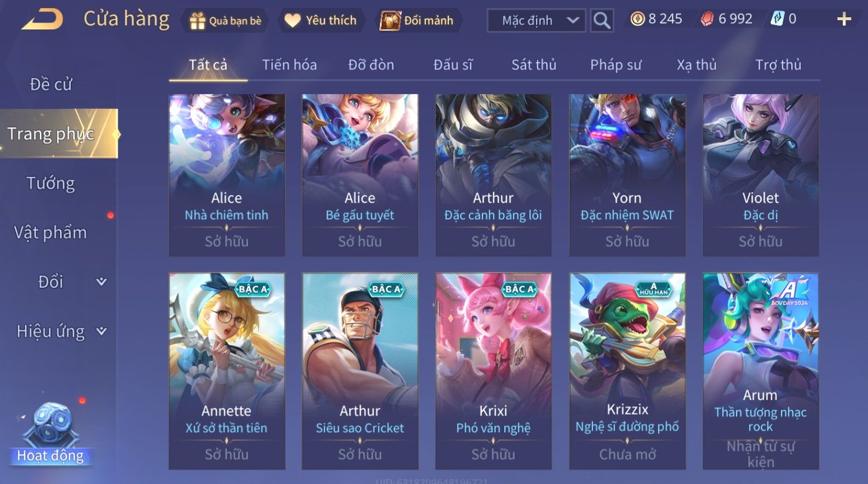The image size is (868, 484).
Task: Open Krizzix Nghệ sĩ đường phố card
Action: (627, 370)
